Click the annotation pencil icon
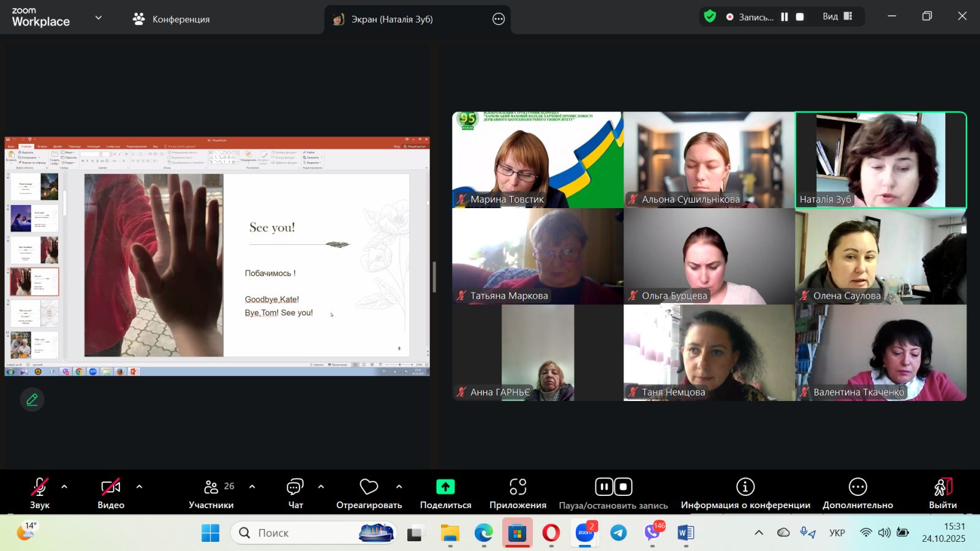 [x=32, y=400]
